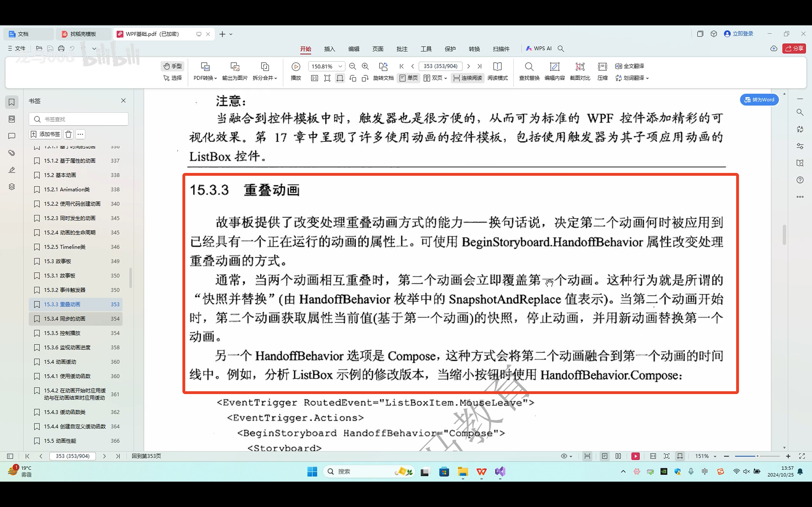Click the Rotate Document icon
The height and width of the screenshot is (507, 812).
(x=383, y=67)
